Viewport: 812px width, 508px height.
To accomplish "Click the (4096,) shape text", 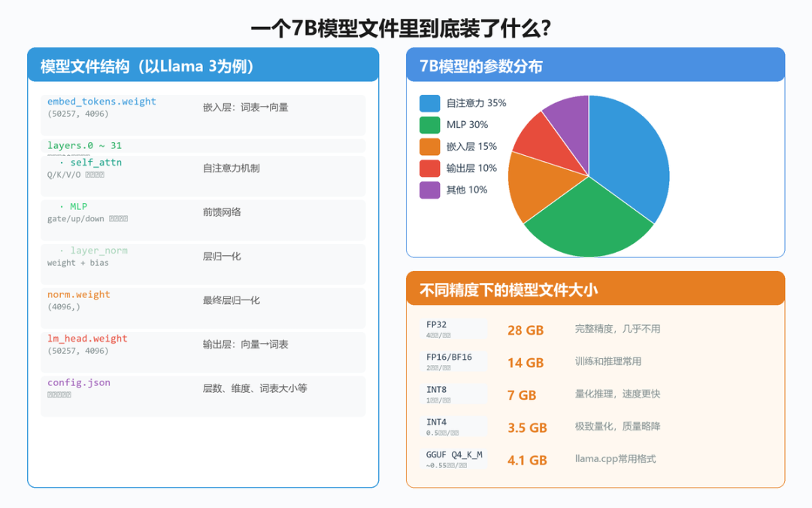I will 64,307.
